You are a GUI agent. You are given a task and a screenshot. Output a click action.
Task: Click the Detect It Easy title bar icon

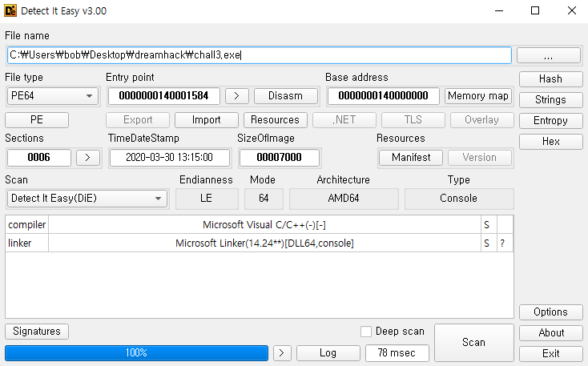(x=10, y=11)
